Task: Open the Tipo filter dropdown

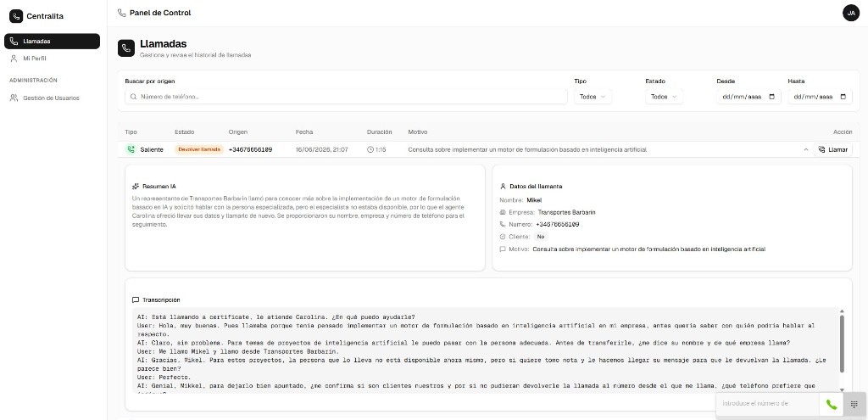Action: click(593, 97)
